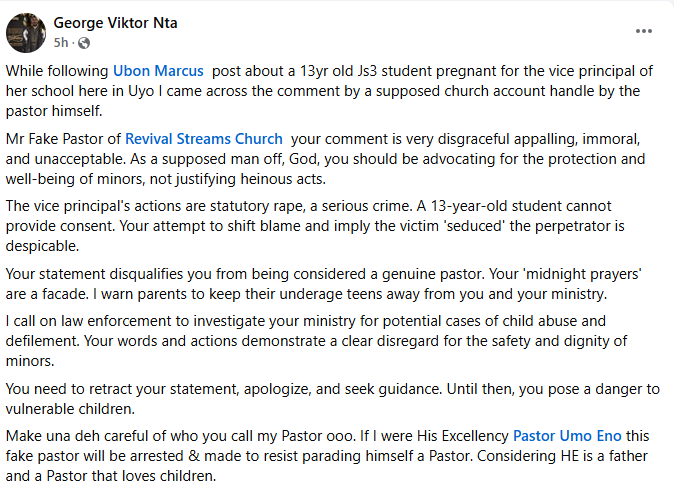
Task: Click the paragraph starting "Make una deh careful"
Action: (x=300, y=455)
